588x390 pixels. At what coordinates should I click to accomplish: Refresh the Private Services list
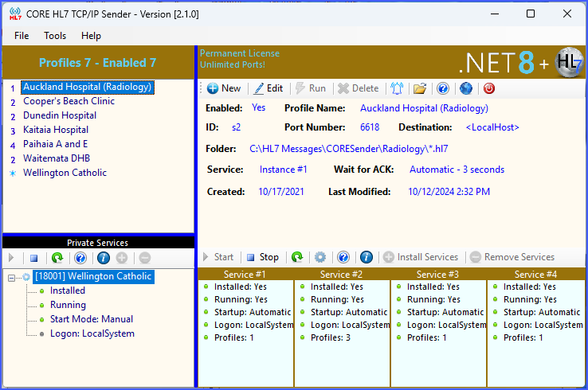pos(57,258)
